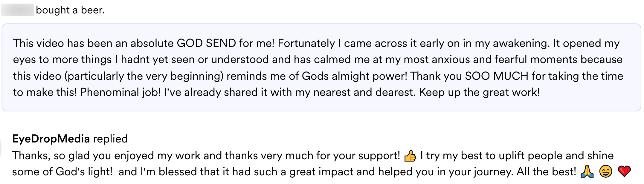
Task: Click the red heart emoji
Action: (x=624, y=172)
